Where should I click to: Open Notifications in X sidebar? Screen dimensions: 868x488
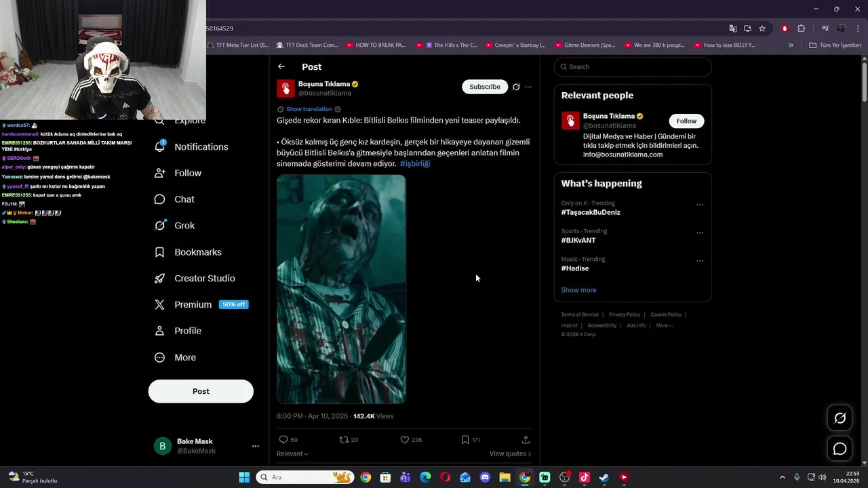tap(191, 146)
